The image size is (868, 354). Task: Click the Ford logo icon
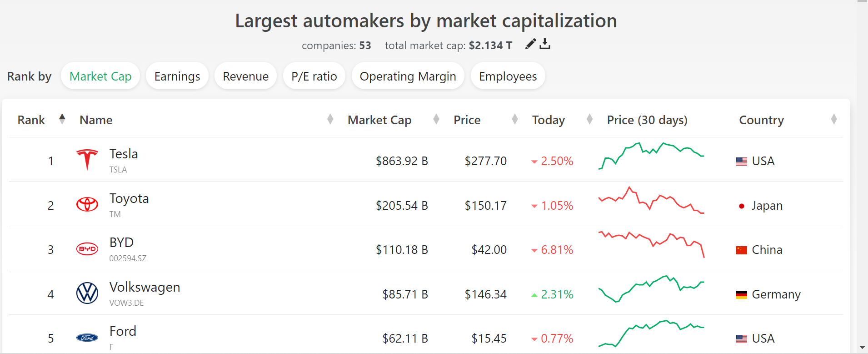[x=87, y=338]
